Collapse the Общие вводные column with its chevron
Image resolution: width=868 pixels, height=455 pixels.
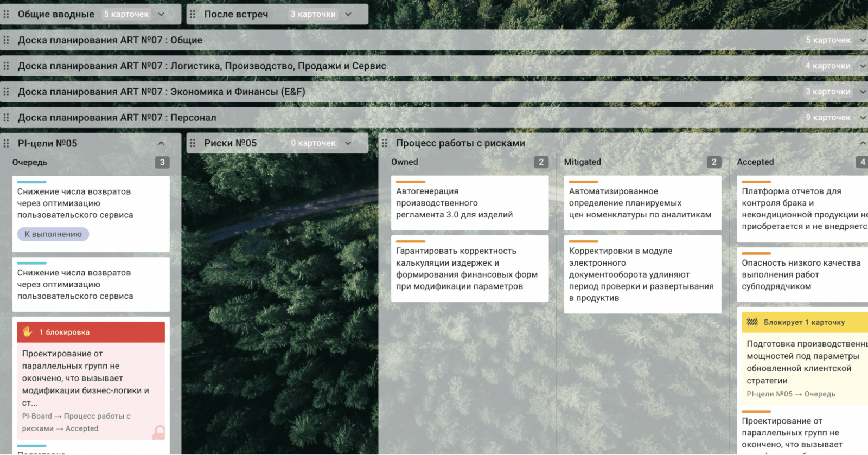coord(161,14)
